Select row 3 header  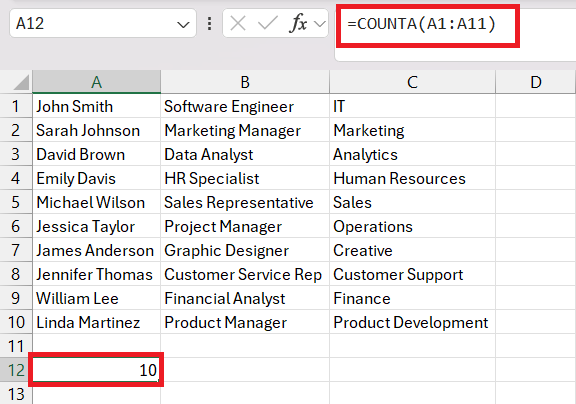click(16, 154)
